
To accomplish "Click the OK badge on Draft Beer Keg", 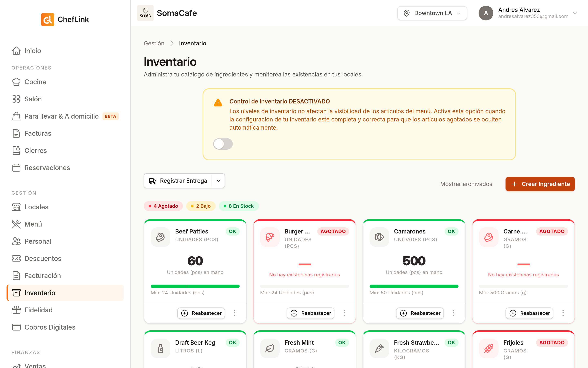I will (233, 343).
